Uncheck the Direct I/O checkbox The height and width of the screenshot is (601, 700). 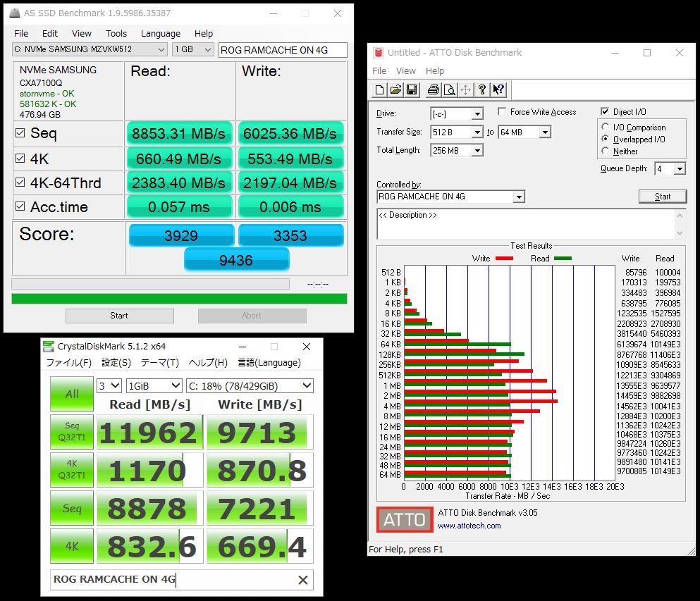pos(605,112)
